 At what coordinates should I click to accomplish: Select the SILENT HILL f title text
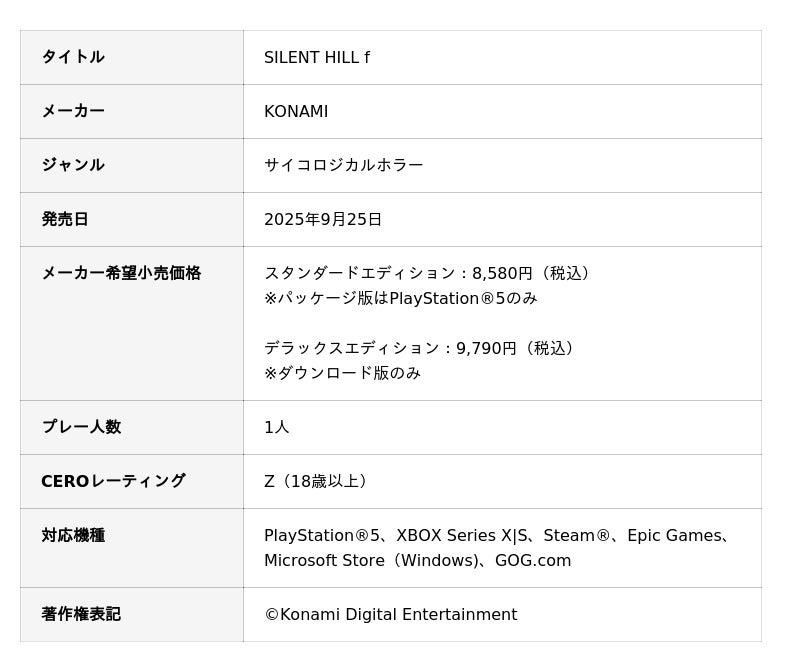coord(317,58)
